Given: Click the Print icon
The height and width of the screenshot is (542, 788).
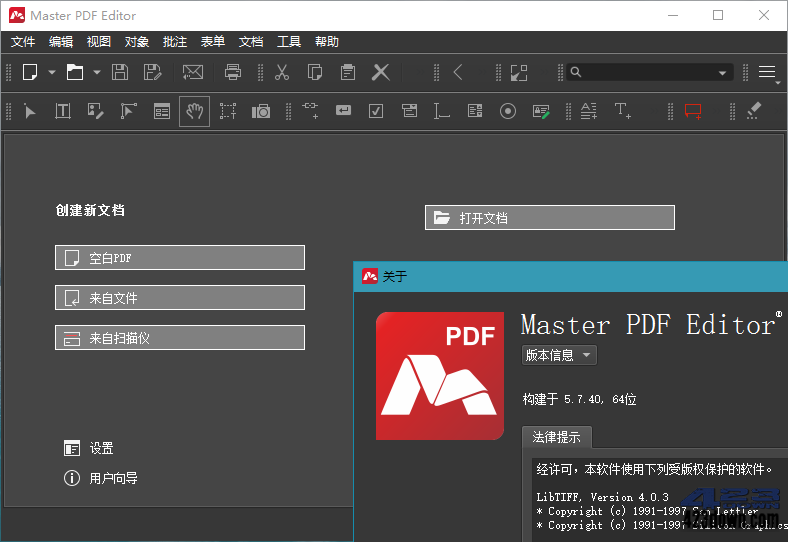Looking at the screenshot, I should [x=233, y=72].
